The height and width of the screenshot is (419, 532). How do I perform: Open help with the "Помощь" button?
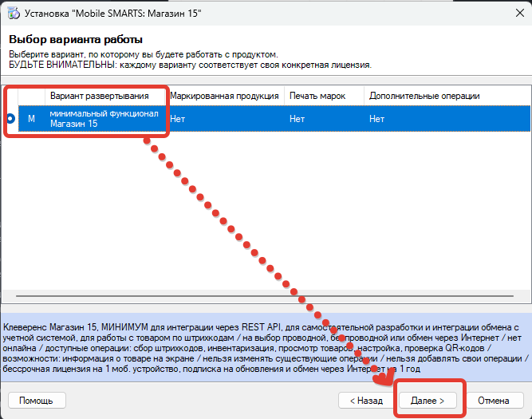pyautogui.click(x=36, y=399)
